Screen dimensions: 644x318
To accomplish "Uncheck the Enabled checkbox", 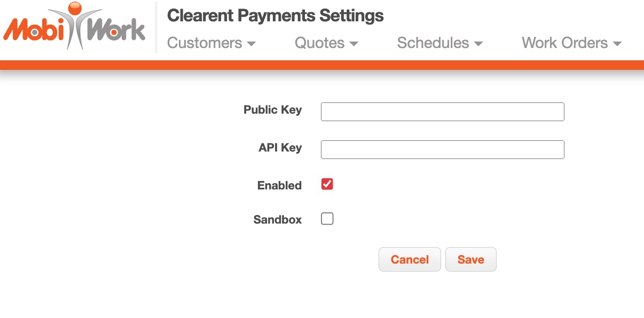I will click(327, 185).
